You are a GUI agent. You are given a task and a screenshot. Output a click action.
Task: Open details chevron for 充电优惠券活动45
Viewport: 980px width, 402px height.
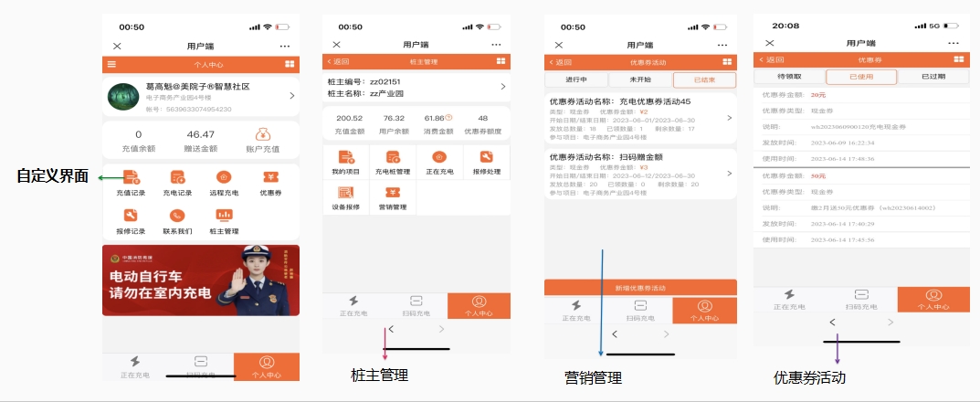pyautogui.click(x=730, y=118)
